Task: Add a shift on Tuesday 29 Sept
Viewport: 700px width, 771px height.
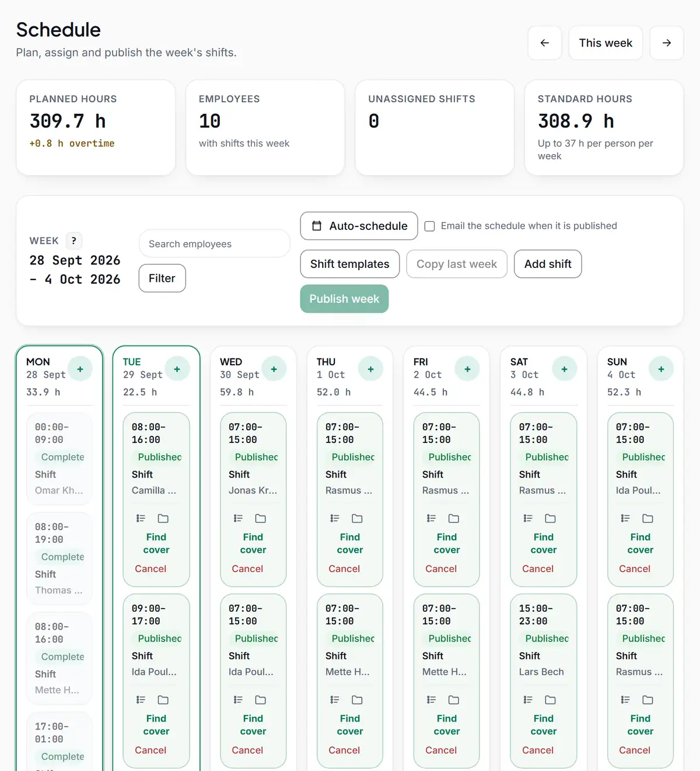Action: coord(177,369)
